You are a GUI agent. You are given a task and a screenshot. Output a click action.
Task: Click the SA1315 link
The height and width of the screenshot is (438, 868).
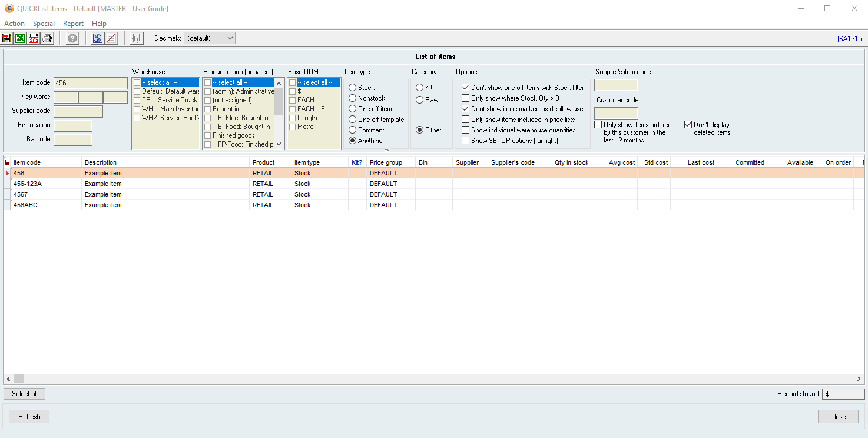(x=850, y=39)
